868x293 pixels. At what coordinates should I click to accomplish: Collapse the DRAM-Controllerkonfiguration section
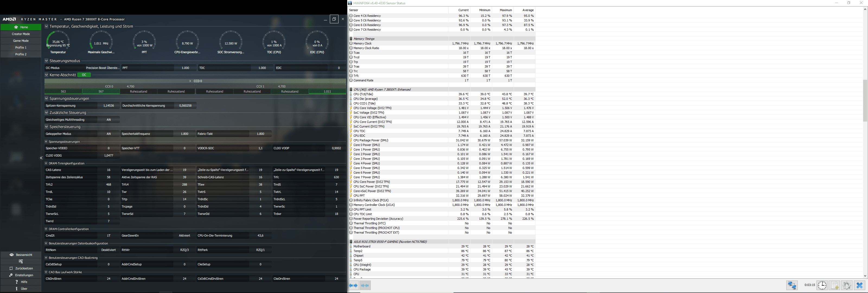[46, 229]
